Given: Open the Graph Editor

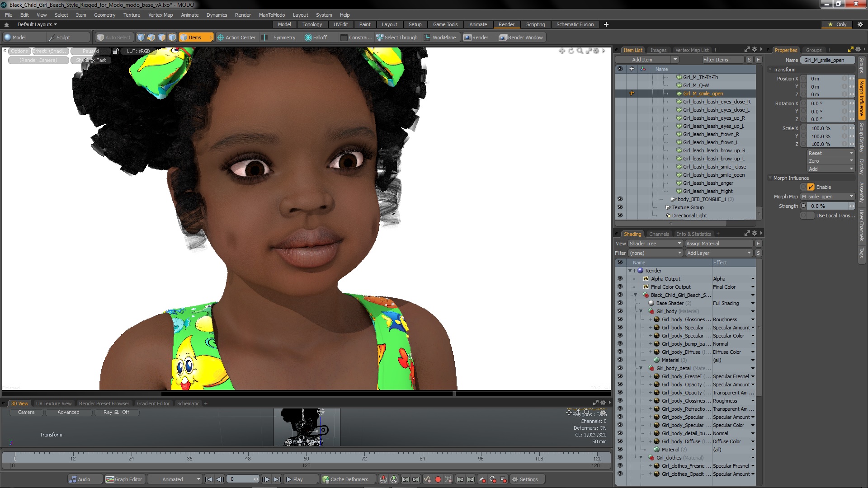Looking at the screenshot, I should pyautogui.click(x=124, y=479).
